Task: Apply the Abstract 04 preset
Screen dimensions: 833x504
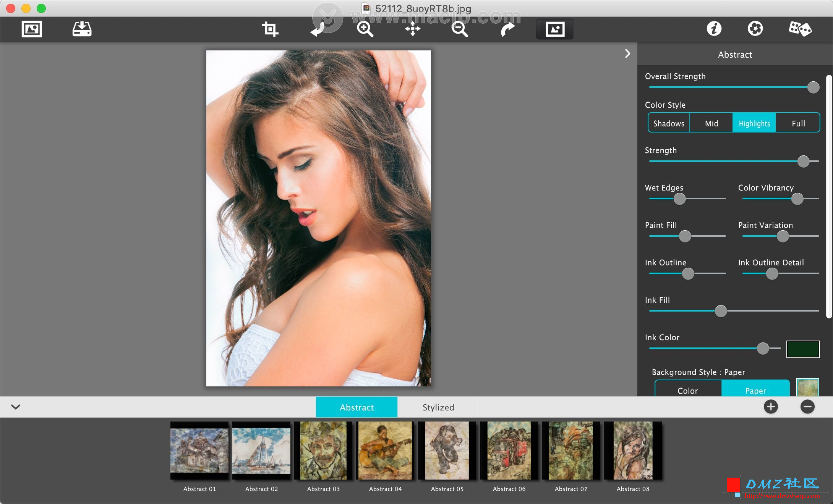Action: coord(385,451)
